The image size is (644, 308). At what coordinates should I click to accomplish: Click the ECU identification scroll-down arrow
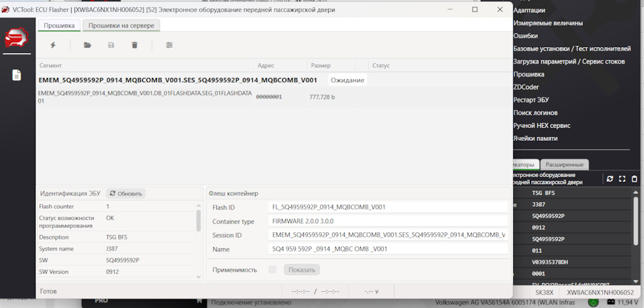click(199, 277)
